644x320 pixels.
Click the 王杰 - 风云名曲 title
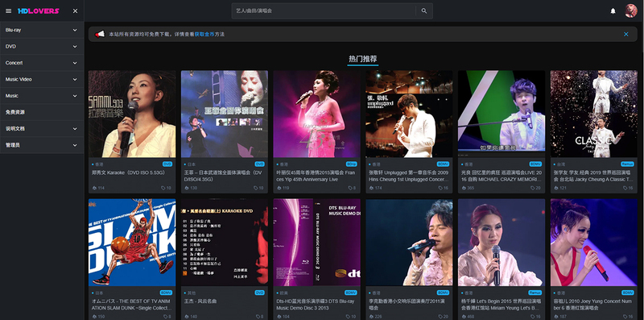200,301
